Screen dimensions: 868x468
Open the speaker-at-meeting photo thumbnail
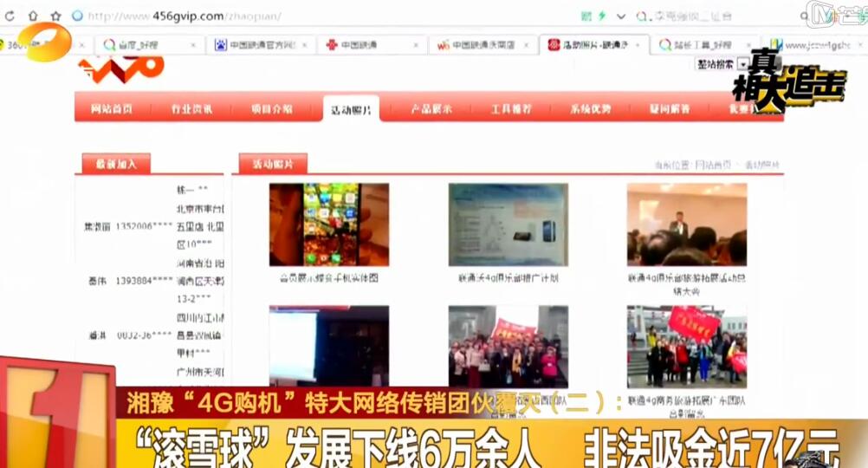point(687,224)
